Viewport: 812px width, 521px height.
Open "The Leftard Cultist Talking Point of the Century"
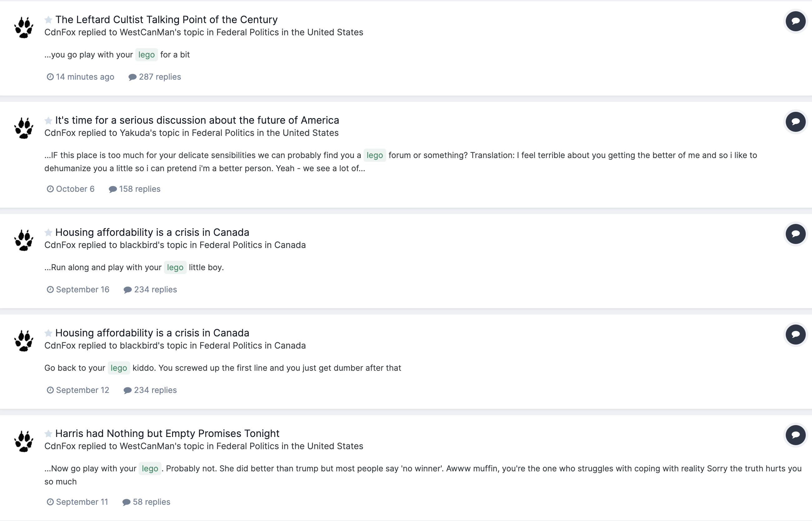point(166,20)
